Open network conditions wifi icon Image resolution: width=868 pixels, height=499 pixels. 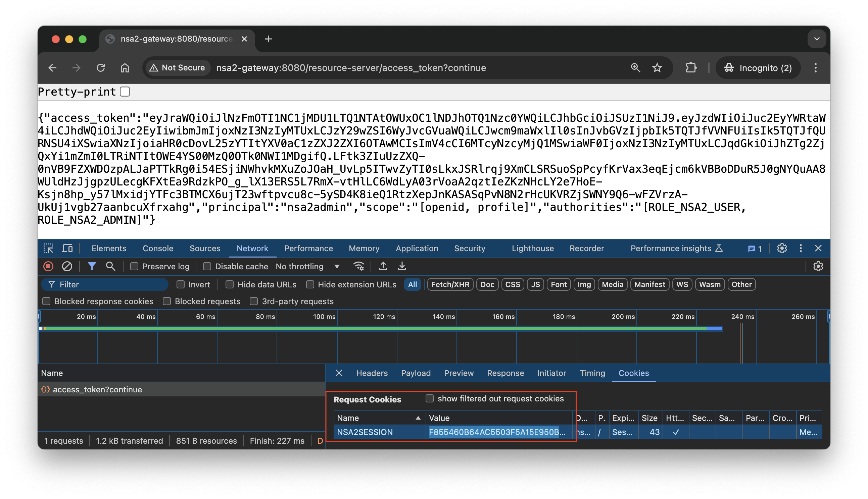pos(359,266)
